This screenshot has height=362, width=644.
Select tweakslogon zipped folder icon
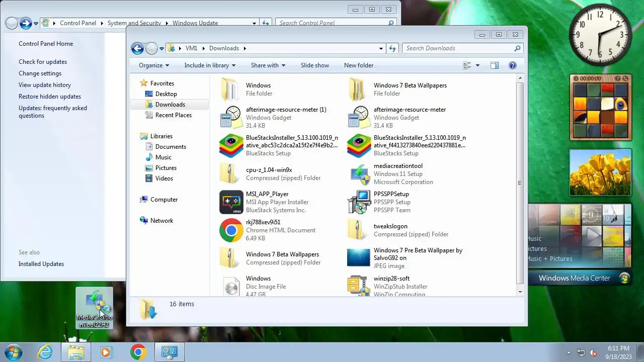pyautogui.click(x=358, y=230)
